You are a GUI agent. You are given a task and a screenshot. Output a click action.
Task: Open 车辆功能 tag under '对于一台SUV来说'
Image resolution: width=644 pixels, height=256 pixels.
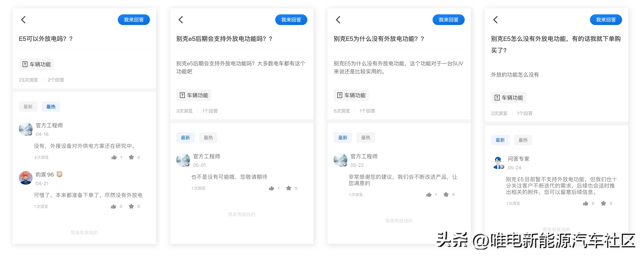click(x=351, y=95)
